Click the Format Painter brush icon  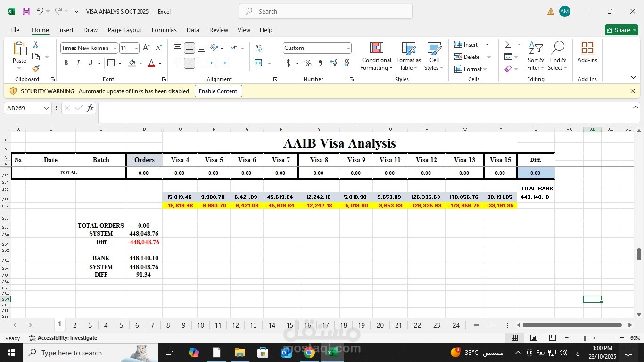pyautogui.click(x=36, y=69)
